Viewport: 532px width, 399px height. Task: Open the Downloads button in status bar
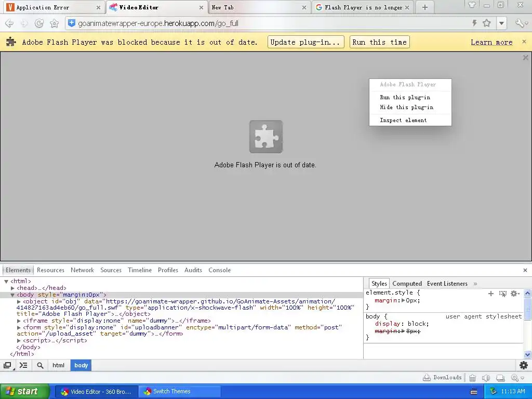point(442,378)
